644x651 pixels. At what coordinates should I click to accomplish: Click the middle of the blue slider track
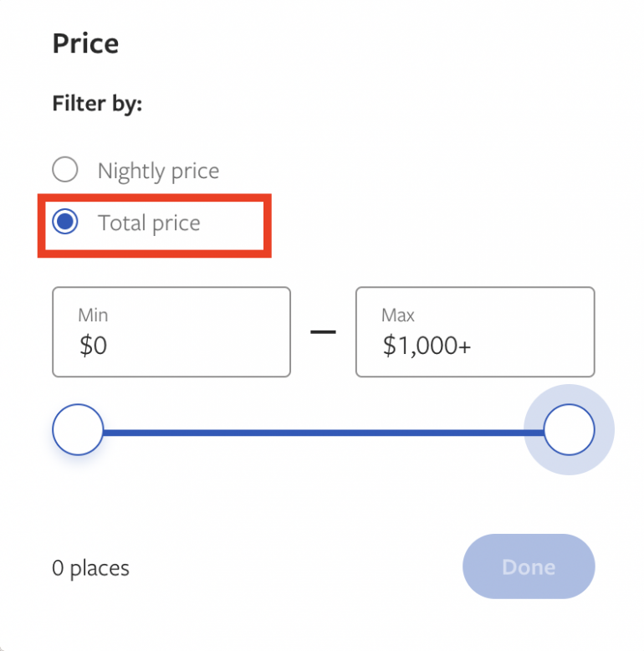click(x=323, y=432)
